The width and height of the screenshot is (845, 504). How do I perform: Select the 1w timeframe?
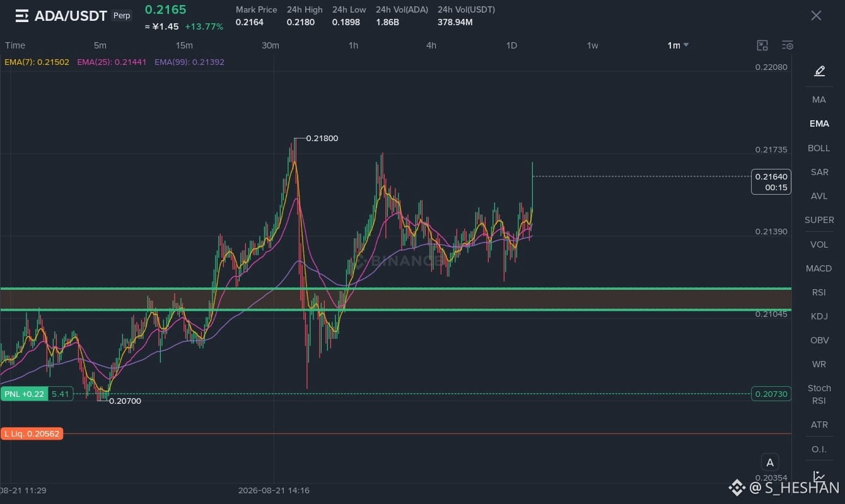point(592,45)
